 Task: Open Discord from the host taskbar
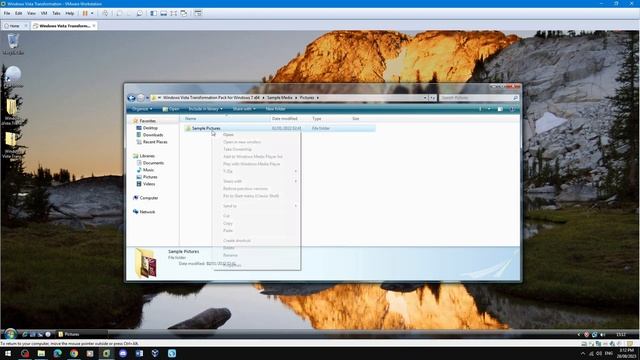[x=123, y=353]
